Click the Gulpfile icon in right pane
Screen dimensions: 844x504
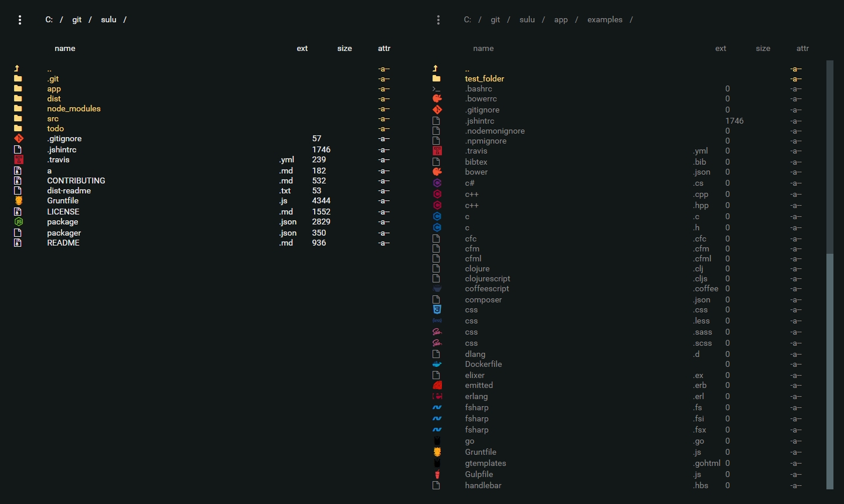(437, 474)
